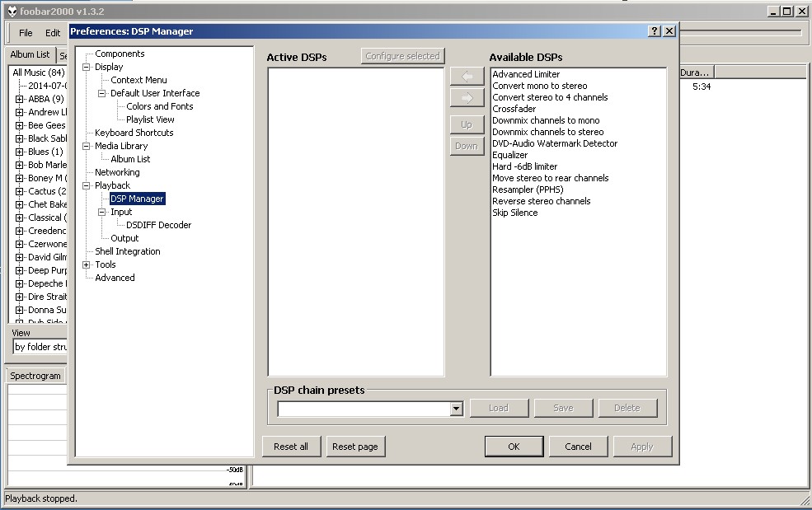The image size is (812, 510).
Task: Click the Save preset button
Action: (563, 408)
